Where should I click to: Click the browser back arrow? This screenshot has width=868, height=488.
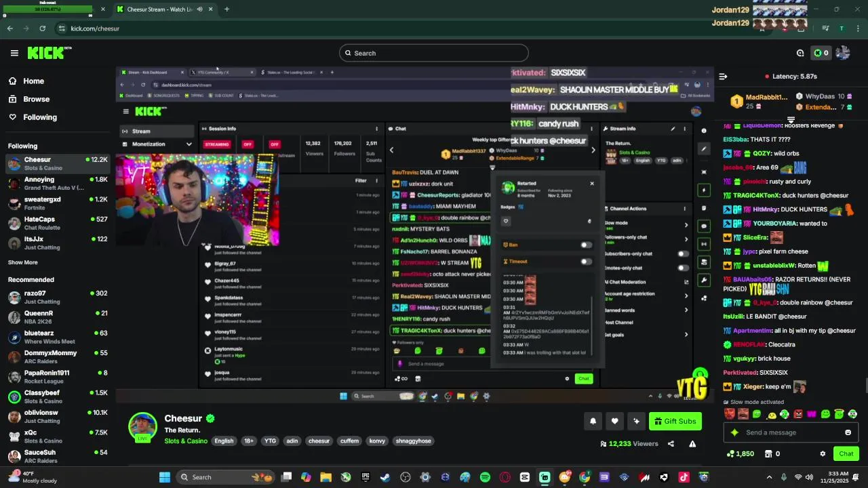(9, 28)
